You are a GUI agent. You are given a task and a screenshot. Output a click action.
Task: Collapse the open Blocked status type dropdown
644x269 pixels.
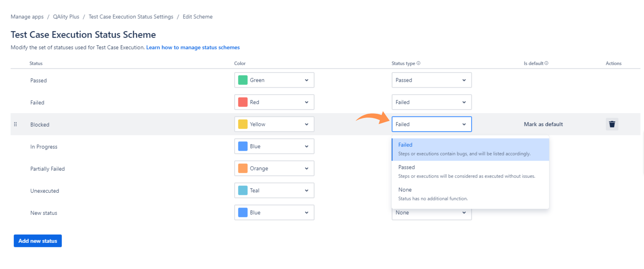432,124
